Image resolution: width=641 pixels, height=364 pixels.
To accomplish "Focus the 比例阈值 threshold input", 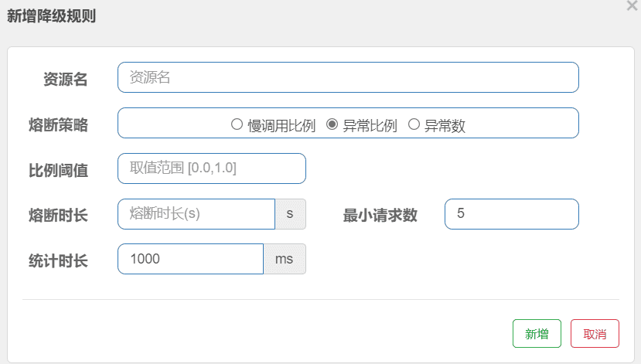I will coord(212,168).
